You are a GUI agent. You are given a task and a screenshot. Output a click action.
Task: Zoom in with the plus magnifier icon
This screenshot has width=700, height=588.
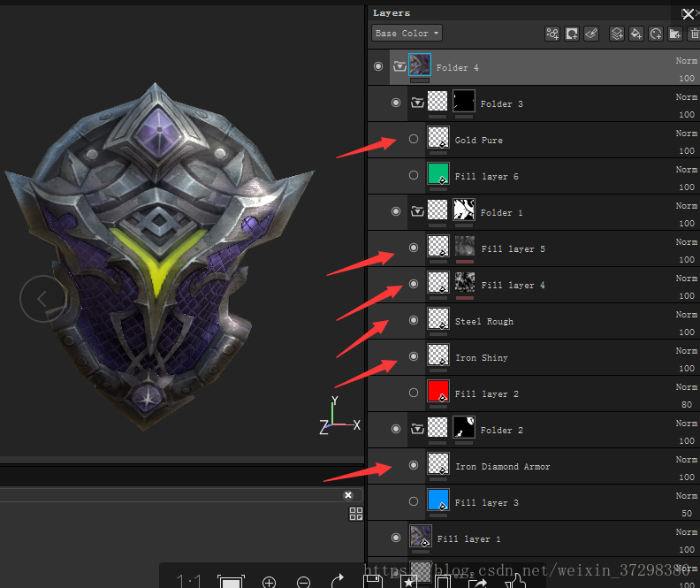coord(270,582)
